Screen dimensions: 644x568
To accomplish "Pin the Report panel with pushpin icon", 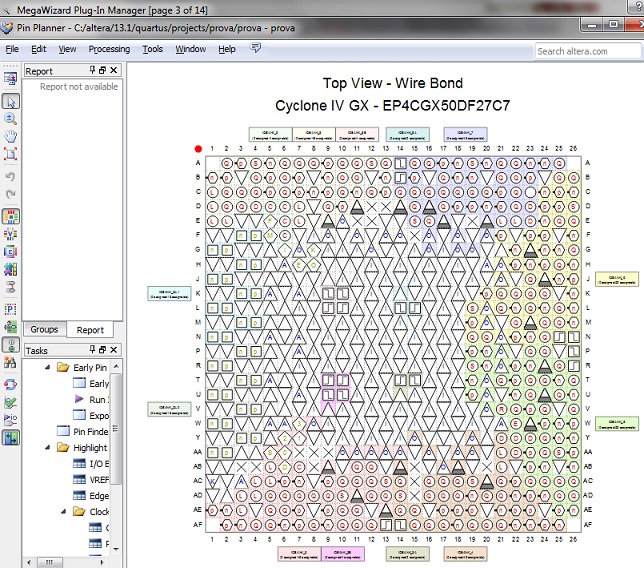I will [92, 70].
